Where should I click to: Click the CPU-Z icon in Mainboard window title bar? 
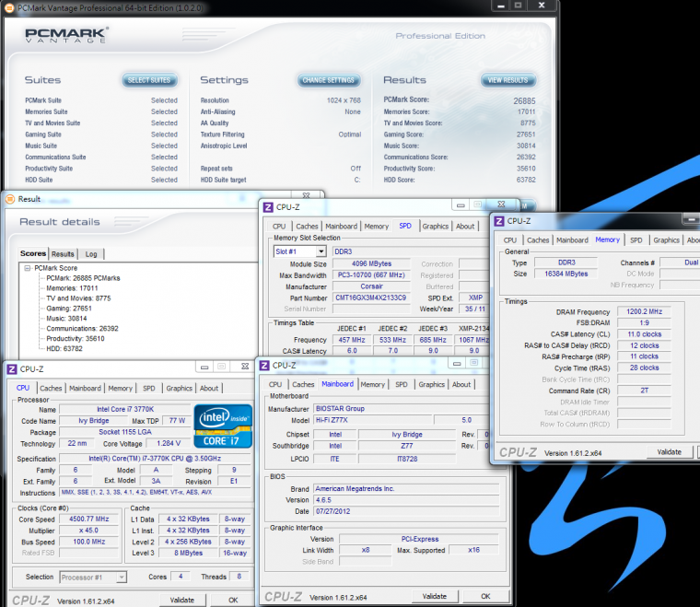(263, 366)
